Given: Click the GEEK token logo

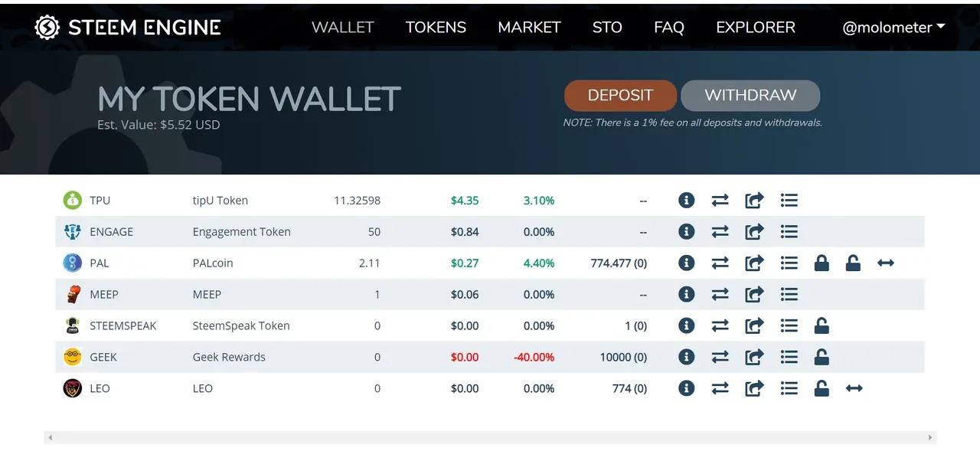Looking at the screenshot, I should point(72,358).
